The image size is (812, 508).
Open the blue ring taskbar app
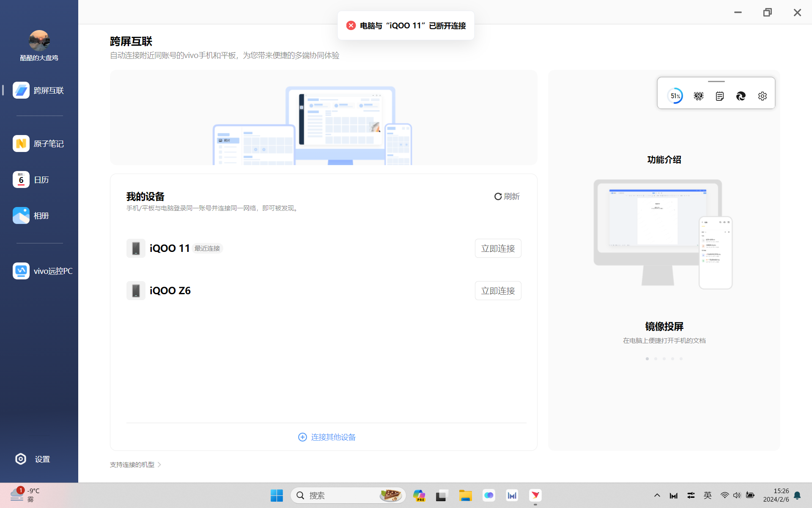coord(489,495)
